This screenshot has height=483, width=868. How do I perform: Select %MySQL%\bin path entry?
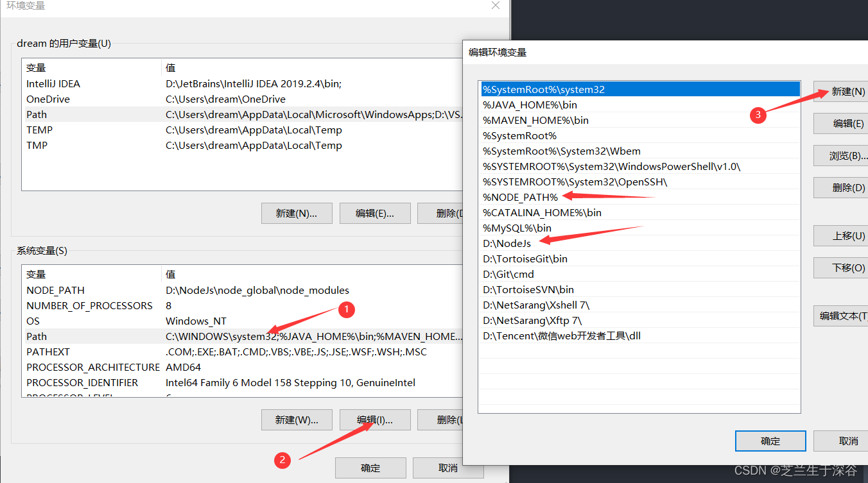click(640, 228)
